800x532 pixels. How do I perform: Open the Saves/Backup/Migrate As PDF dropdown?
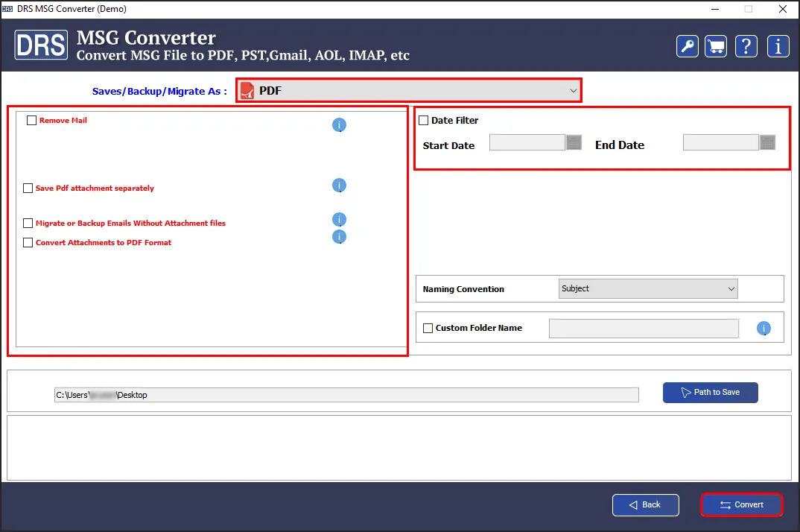click(409, 90)
